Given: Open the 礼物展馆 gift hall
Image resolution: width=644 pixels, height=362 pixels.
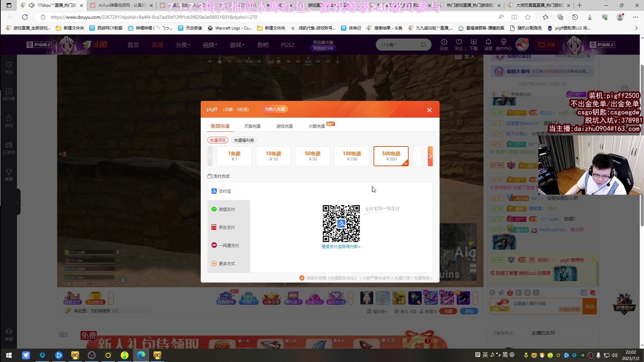Looking at the screenshot, I should 225,298.
